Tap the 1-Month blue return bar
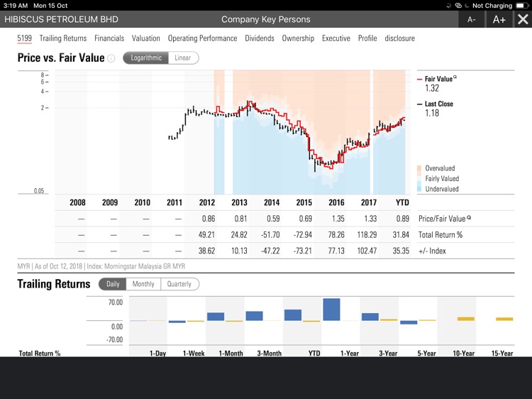The image size is (532, 399). pyautogui.click(x=216, y=317)
